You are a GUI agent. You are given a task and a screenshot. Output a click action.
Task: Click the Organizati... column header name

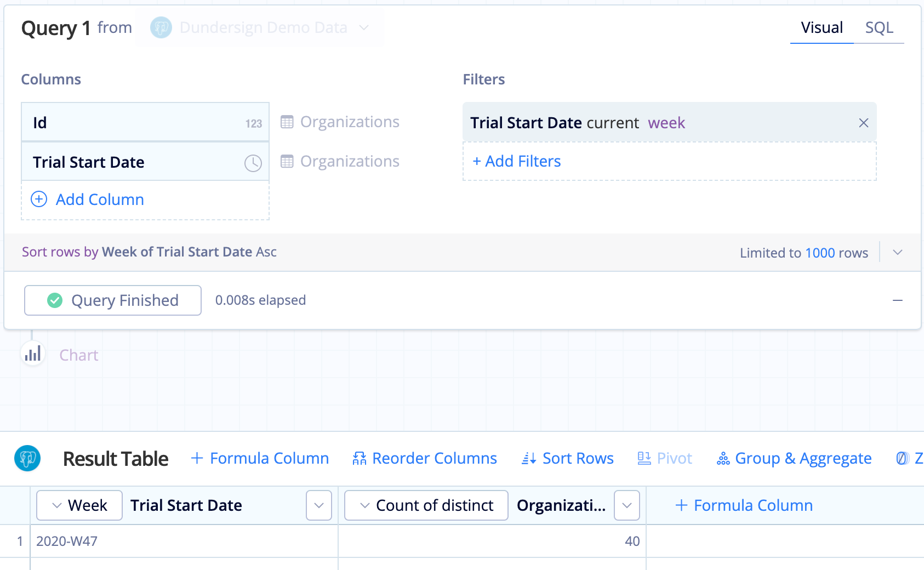[561, 505]
